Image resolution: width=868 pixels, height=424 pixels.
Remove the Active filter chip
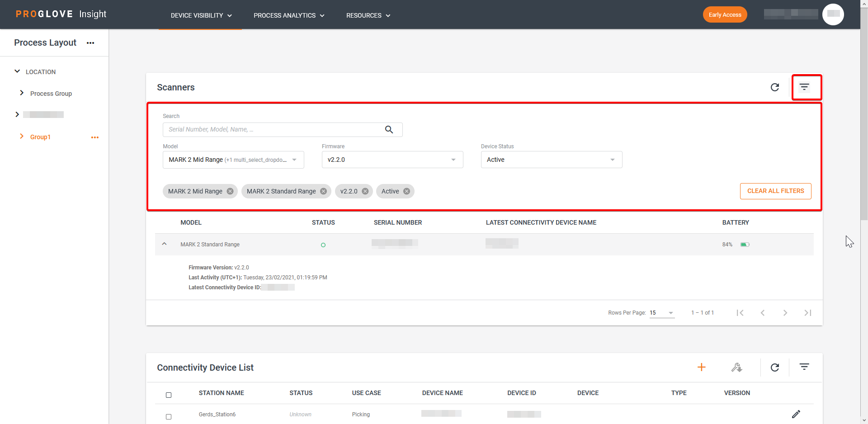pyautogui.click(x=406, y=191)
